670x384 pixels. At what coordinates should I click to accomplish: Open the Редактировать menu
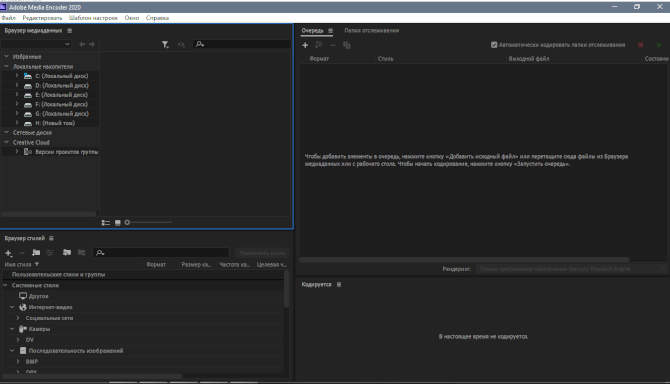(42, 18)
